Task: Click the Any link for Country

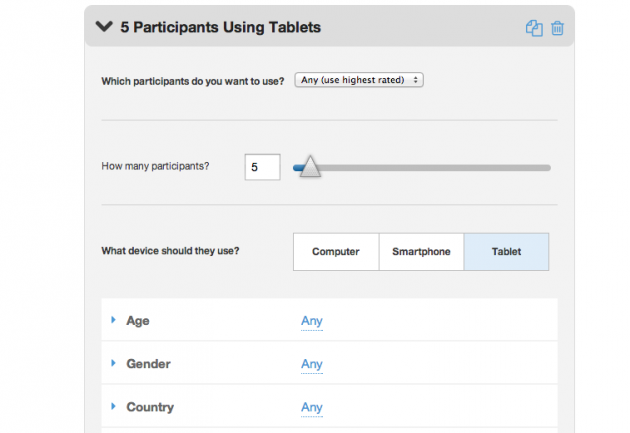Action: point(312,408)
